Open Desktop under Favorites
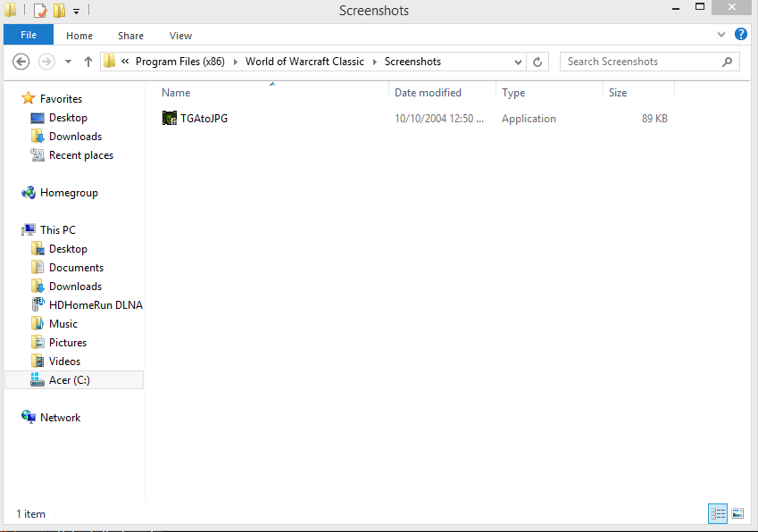758x532 pixels. coord(68,118)
